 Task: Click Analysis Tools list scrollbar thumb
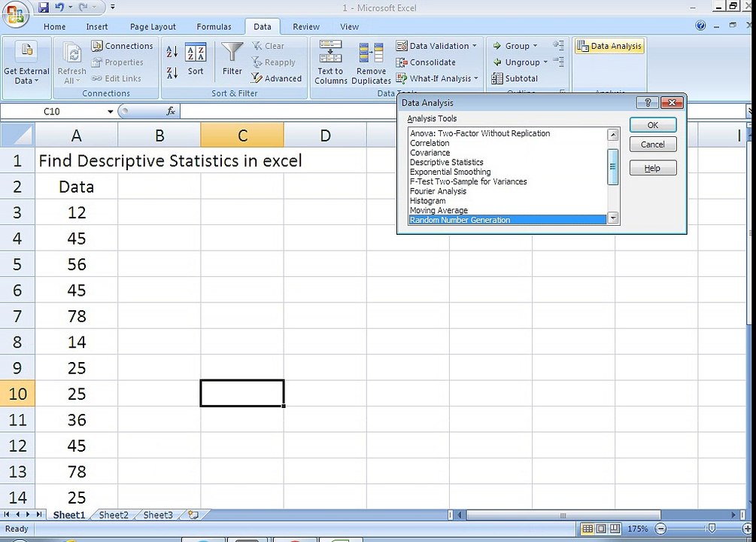point(613,166)
